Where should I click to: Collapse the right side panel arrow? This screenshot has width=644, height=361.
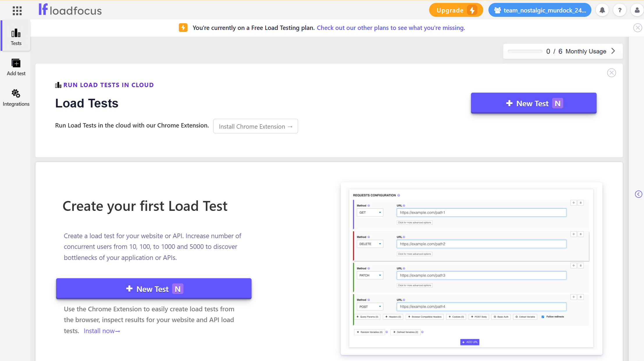638,194
